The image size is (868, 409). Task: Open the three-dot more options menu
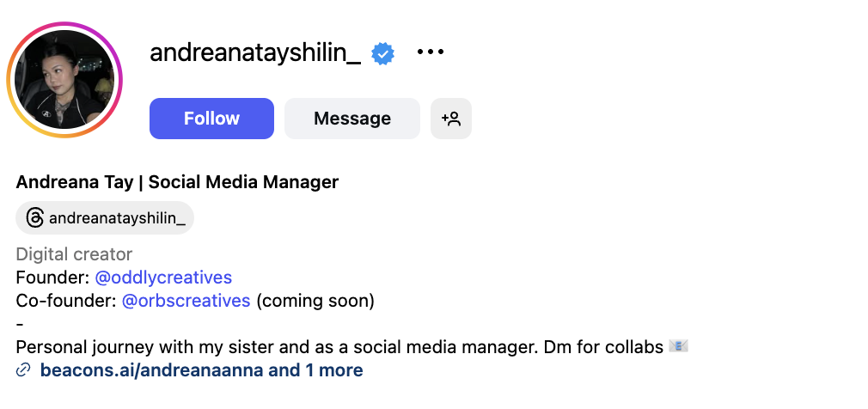[431, 52]
